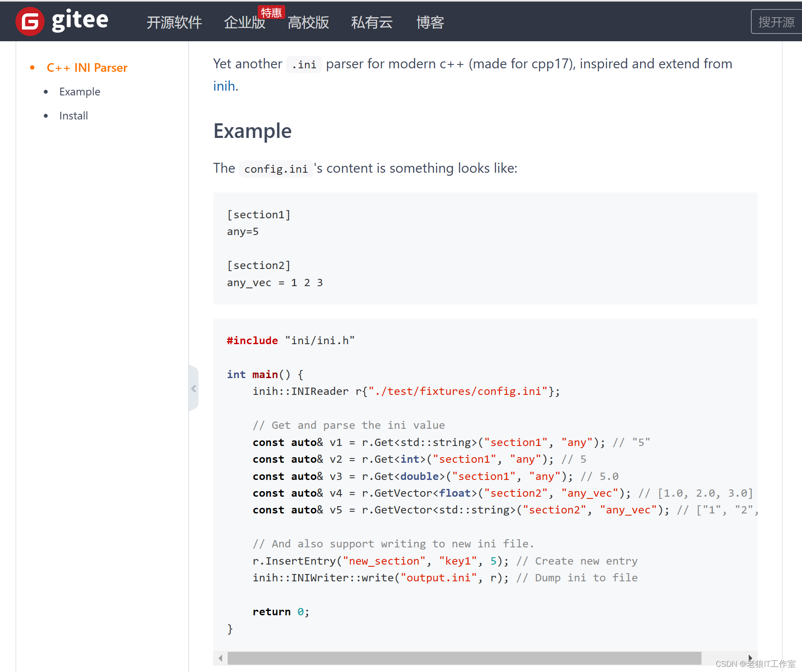Click the [section2] line in config block
The height and width of the screenshot is (672, 802).
tap(259, 266)
